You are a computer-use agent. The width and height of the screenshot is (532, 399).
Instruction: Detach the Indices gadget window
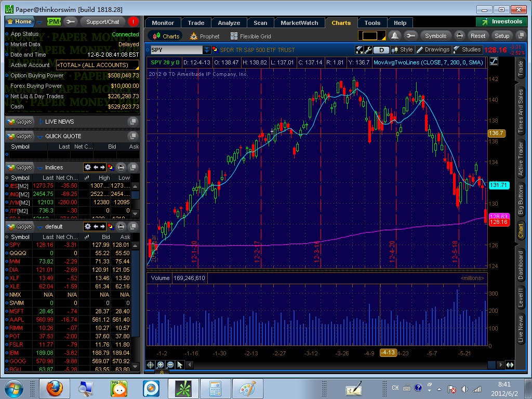[x=133, y=167]
